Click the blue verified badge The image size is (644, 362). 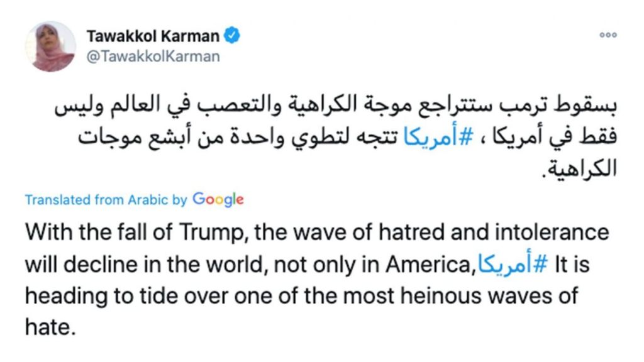pyautogui.click(x=233, y=36)
